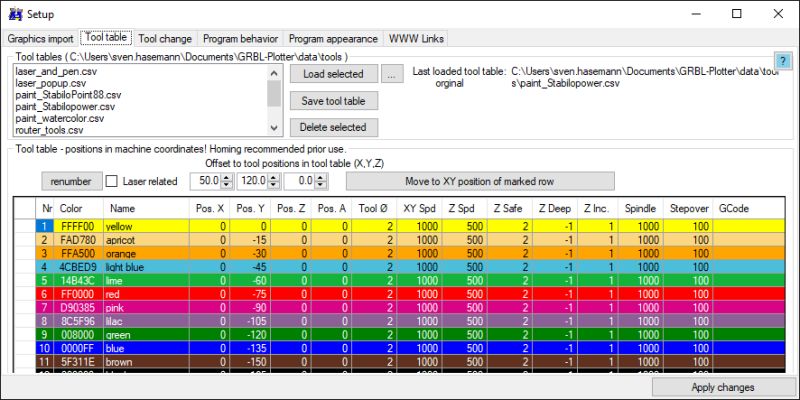Switch to the Graphics import tab
This screenshot has width=800, height=400.
[40, 39]
